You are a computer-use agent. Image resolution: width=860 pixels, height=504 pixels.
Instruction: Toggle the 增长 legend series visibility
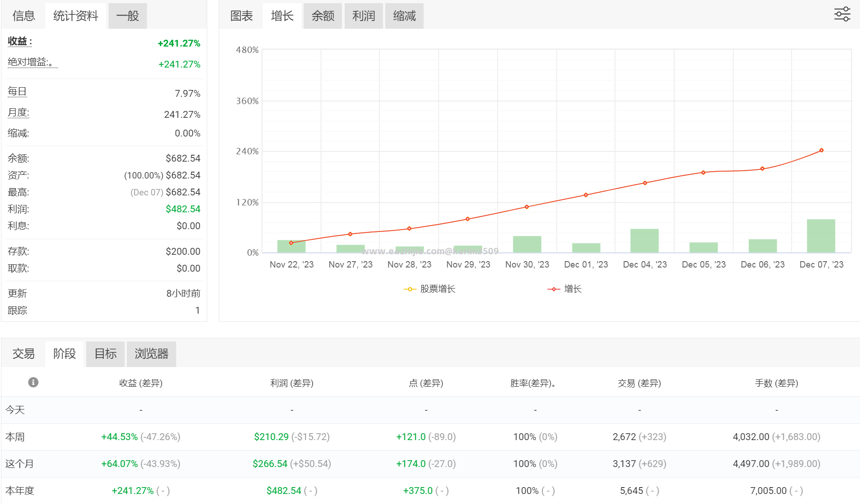click(x=565, y=289)
